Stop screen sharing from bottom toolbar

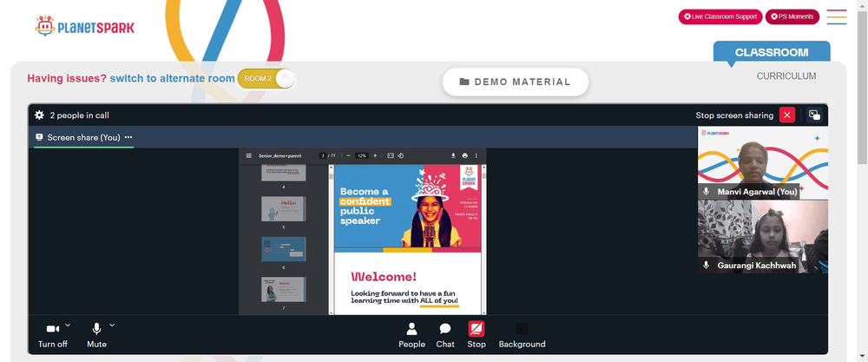pos(476,335)
